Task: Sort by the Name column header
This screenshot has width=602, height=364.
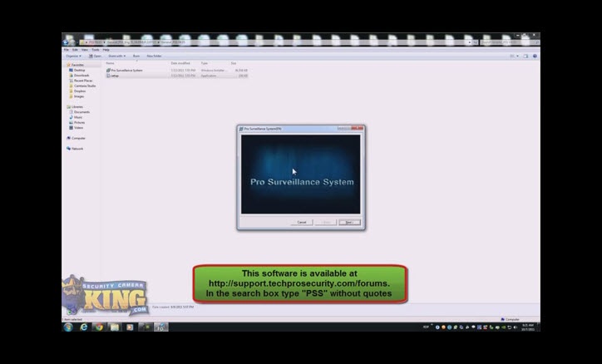Action: (111, 63)
